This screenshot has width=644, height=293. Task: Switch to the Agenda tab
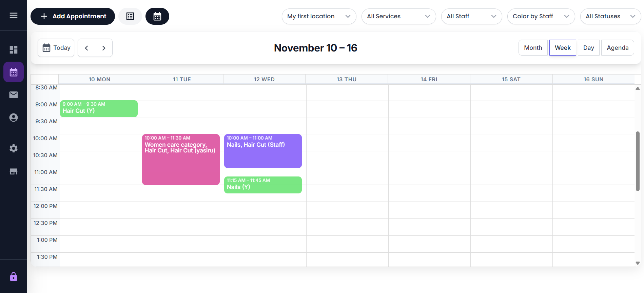617,47
